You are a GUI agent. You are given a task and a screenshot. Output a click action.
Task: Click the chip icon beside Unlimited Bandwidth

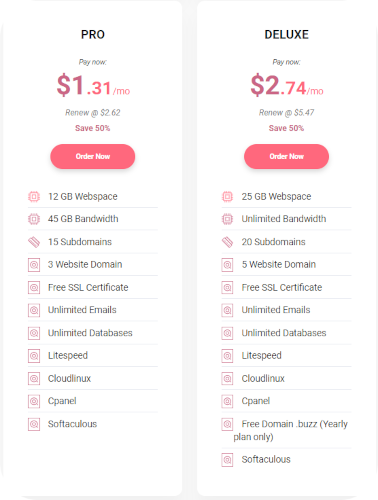pos(227,219)
